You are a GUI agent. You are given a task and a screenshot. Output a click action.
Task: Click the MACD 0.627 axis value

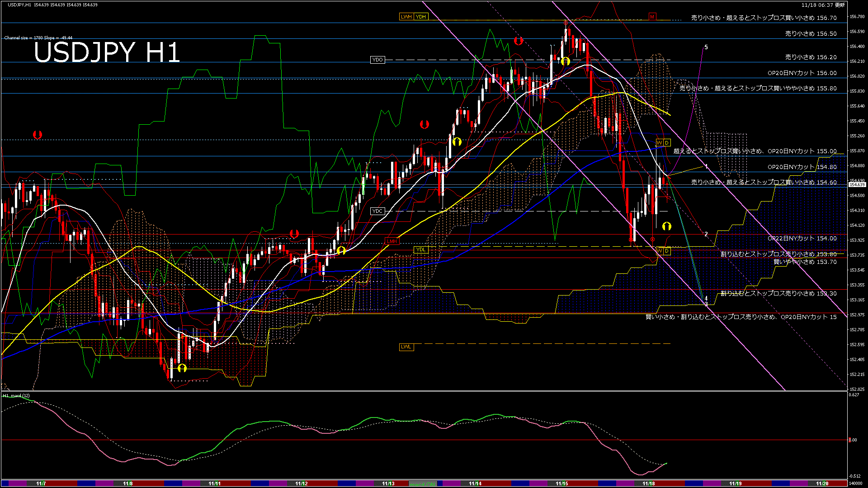click(854, 395)
